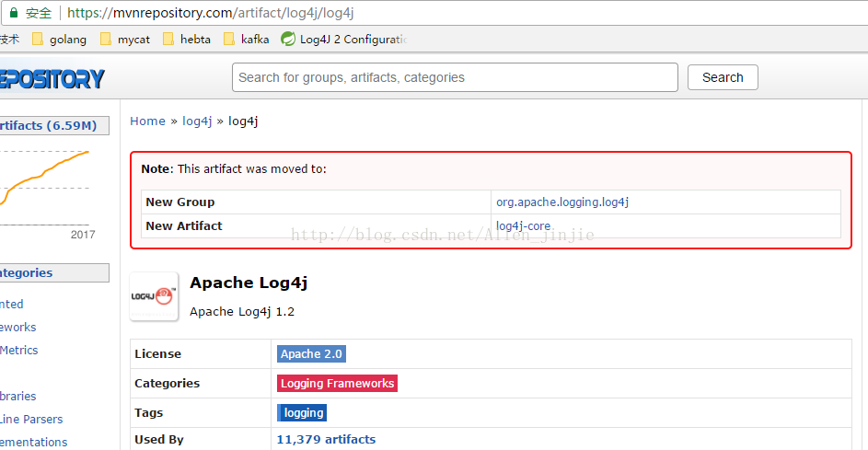Screen dimensions: 868x450
Task: Open the Indexed Artifacts (6.59M) header
Action: point(54,126)
